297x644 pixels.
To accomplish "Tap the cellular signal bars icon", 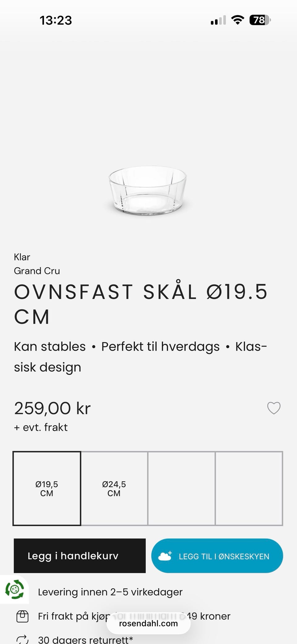I will point(218,20).
